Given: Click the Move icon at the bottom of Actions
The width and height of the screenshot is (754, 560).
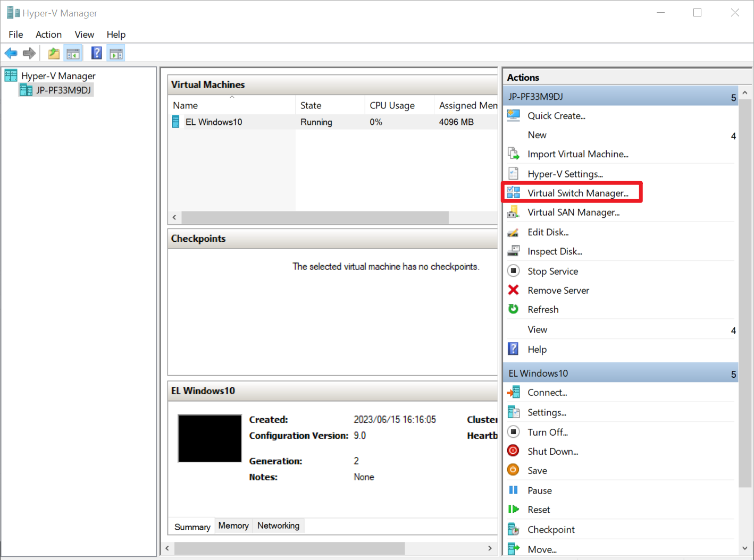Looking at the screenshot, I should click(513, 549).
